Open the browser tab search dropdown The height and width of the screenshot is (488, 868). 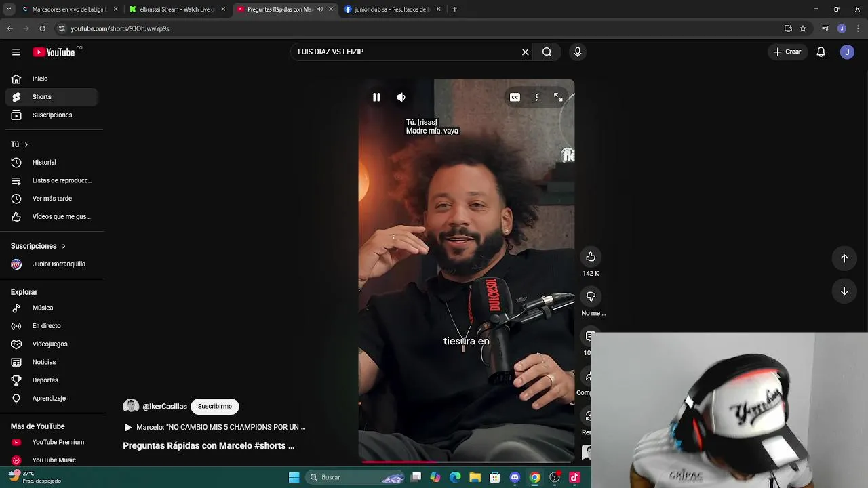pyautogui.click(x=9, y=9)
